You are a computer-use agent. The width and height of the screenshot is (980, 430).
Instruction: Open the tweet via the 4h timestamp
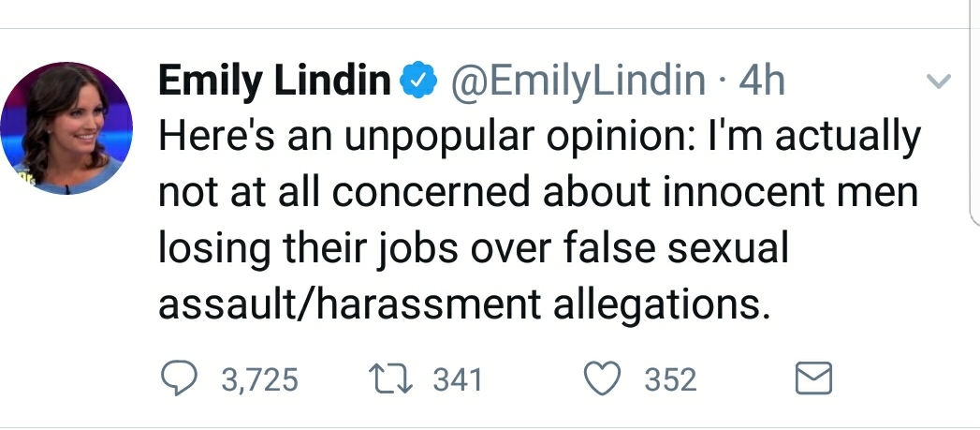pos(761,81)
